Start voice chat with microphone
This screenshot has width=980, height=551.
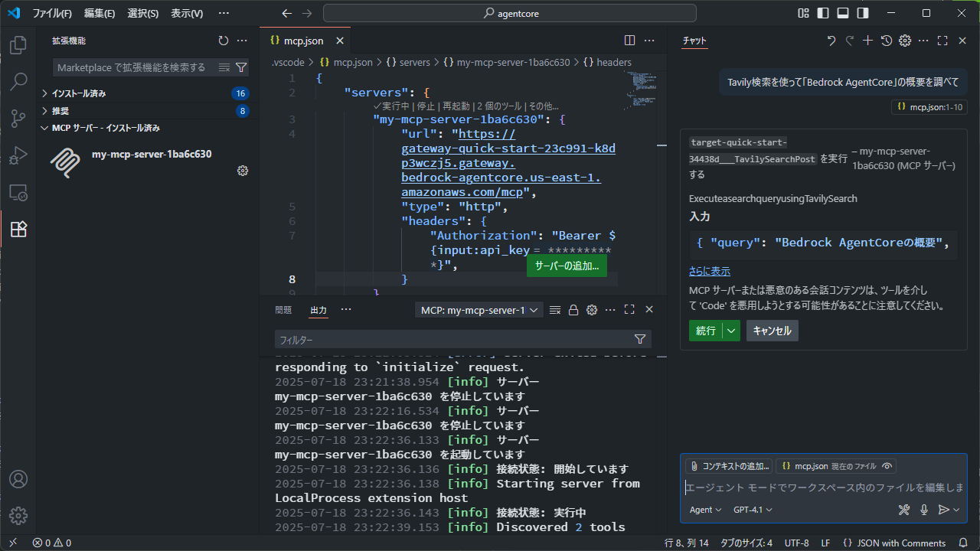(924, 510)
